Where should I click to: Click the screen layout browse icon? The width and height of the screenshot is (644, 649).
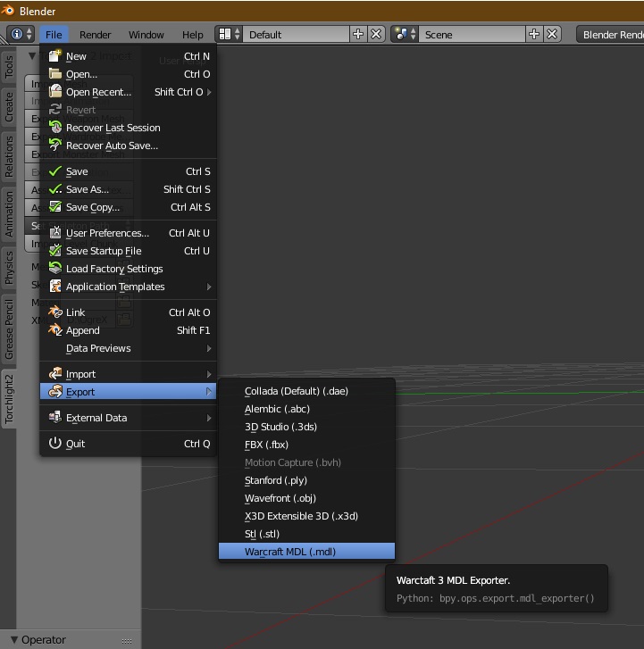[x=229, y=34]
